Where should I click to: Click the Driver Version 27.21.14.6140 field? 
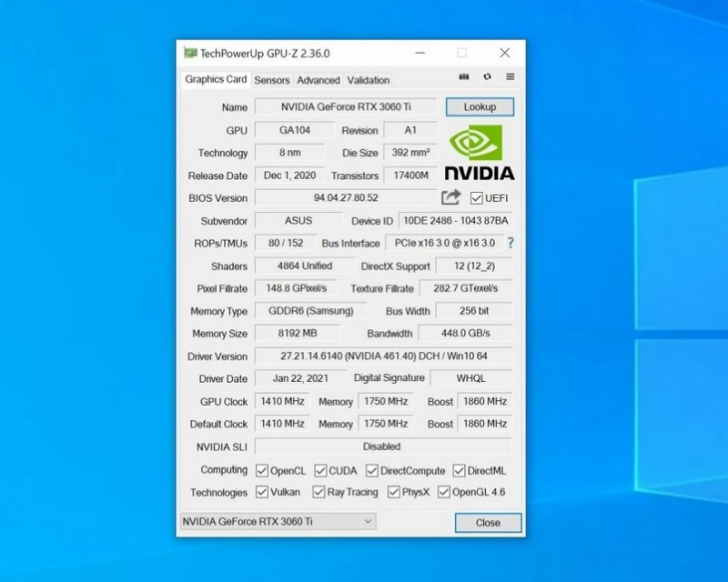click(x=383, y=356)
